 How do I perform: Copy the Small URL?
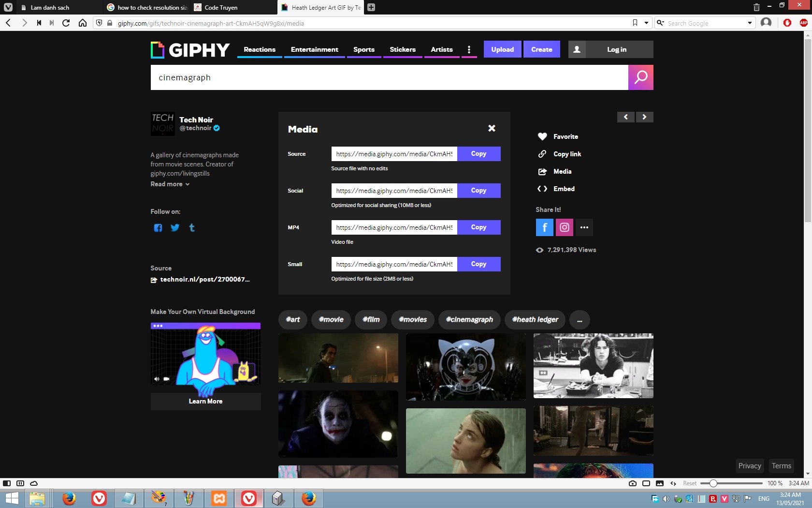[478, 264]
